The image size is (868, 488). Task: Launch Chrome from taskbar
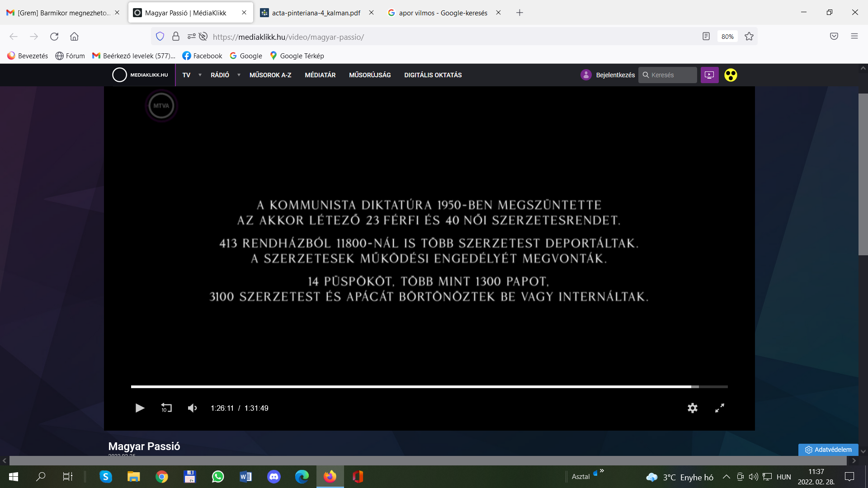pos(162,477)
